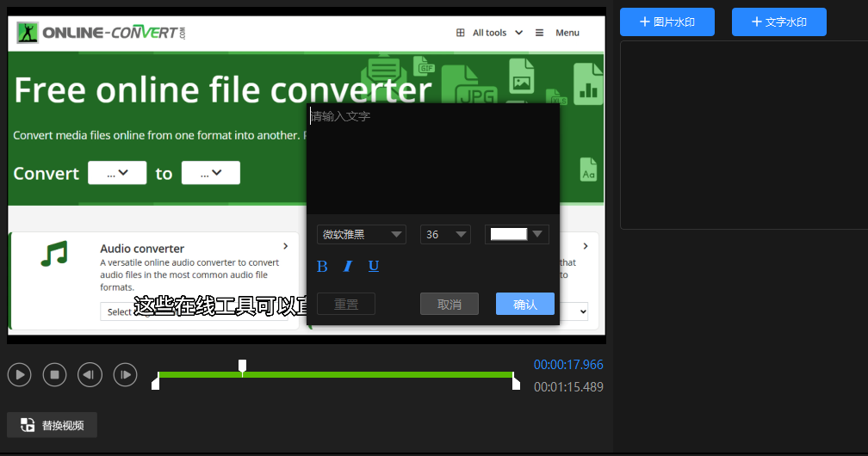Image resolution: width=868 pixels, height=456 pixels.
Task: Toggle underline text formatting
Action: pyautogui.click(x=374, y=267)
